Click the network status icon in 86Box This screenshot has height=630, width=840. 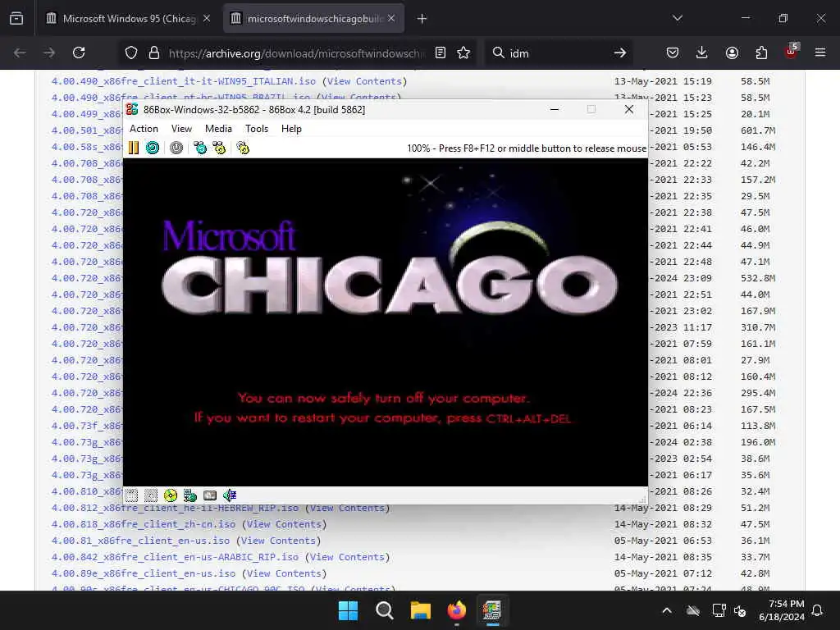pos(190,495)
